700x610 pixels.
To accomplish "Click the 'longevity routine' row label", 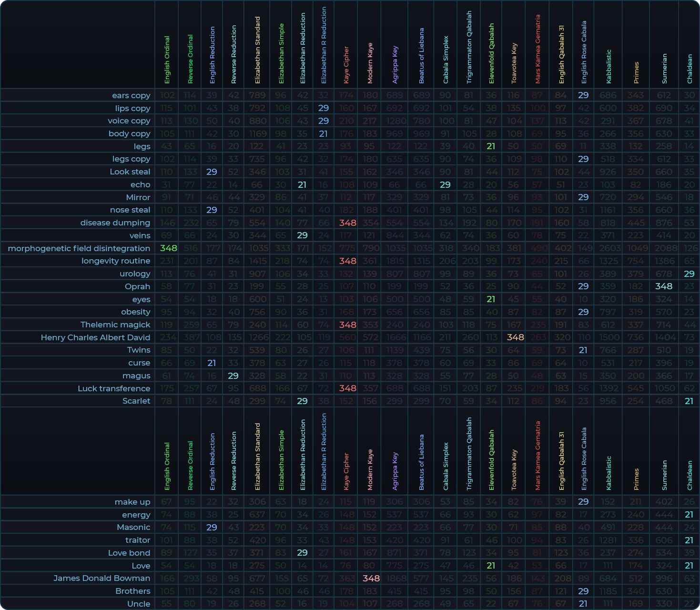I will (116, 261).
